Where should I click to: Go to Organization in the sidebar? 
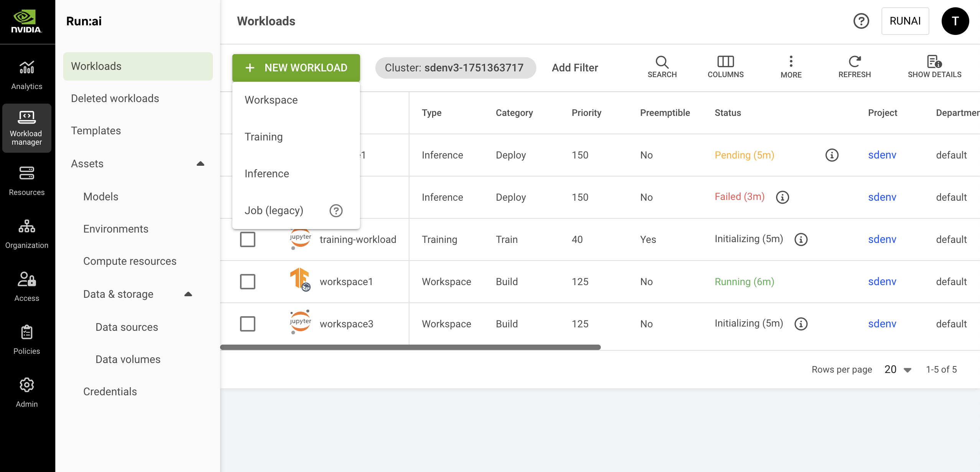pos(26,233)
